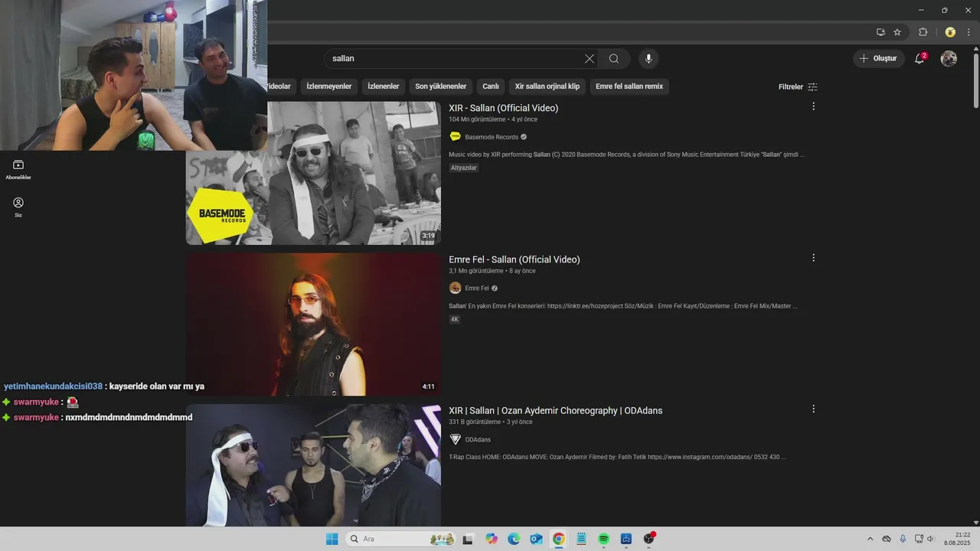Open XIR - Sallan (Official Video) title
980x551 pixels.
point(504,108)
